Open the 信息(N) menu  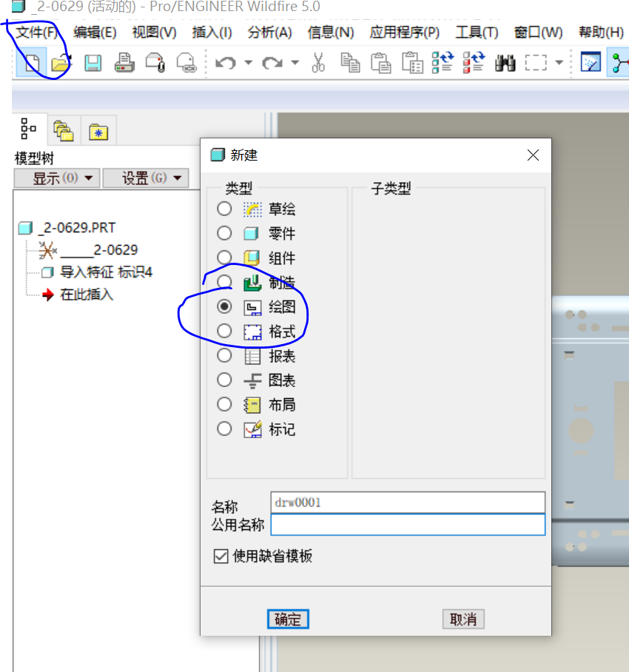pyautogui.click(x=331, y=32)
